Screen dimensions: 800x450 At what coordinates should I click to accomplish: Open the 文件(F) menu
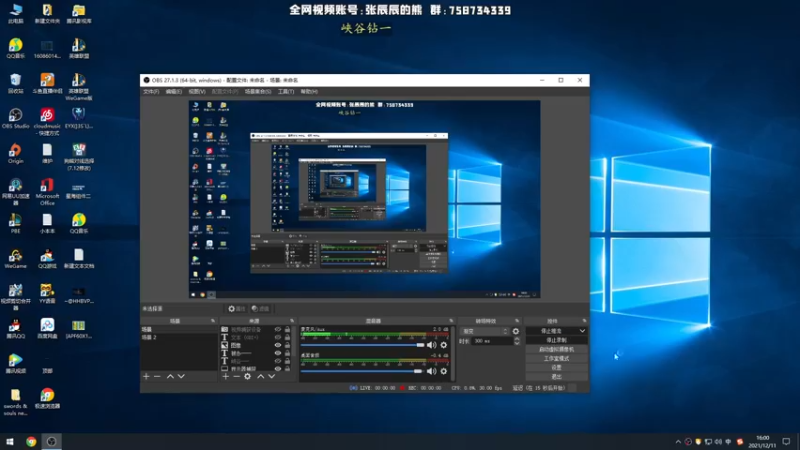click(151, 91)
